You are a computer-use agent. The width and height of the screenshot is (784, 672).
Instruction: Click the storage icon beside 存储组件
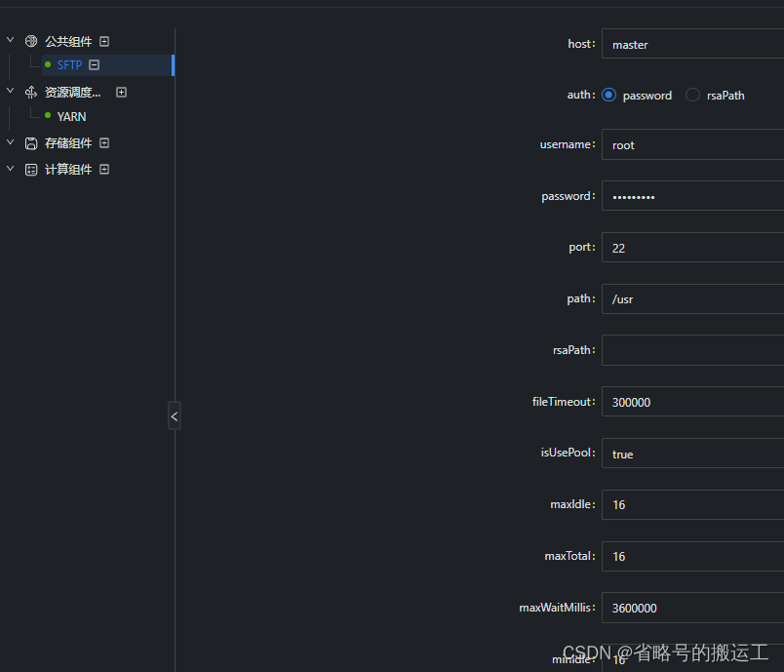click(x=31, y=143)
